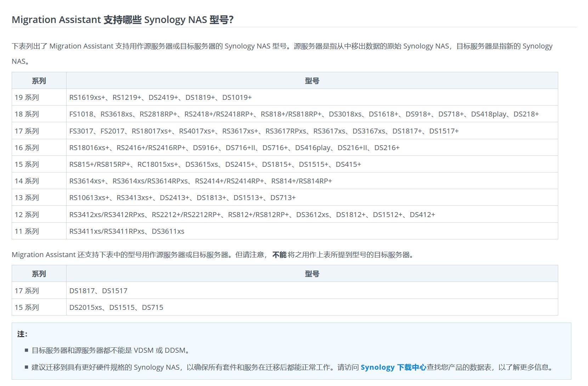Screen dimensions: 588x386
Task: Click the 14 系列 cell
Action: (39, 181)
